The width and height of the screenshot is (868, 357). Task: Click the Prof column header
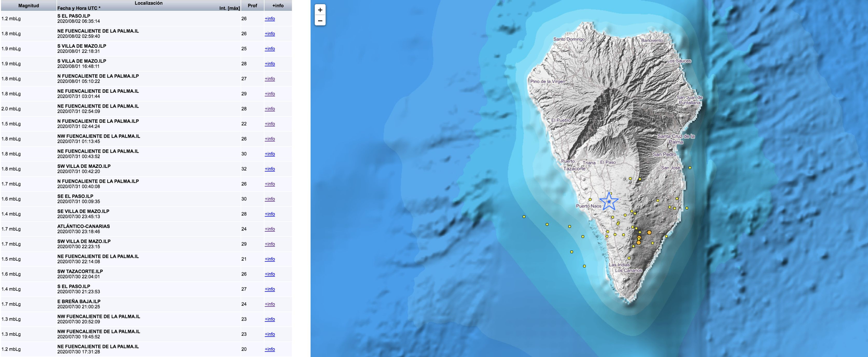(x=253, y=6)
